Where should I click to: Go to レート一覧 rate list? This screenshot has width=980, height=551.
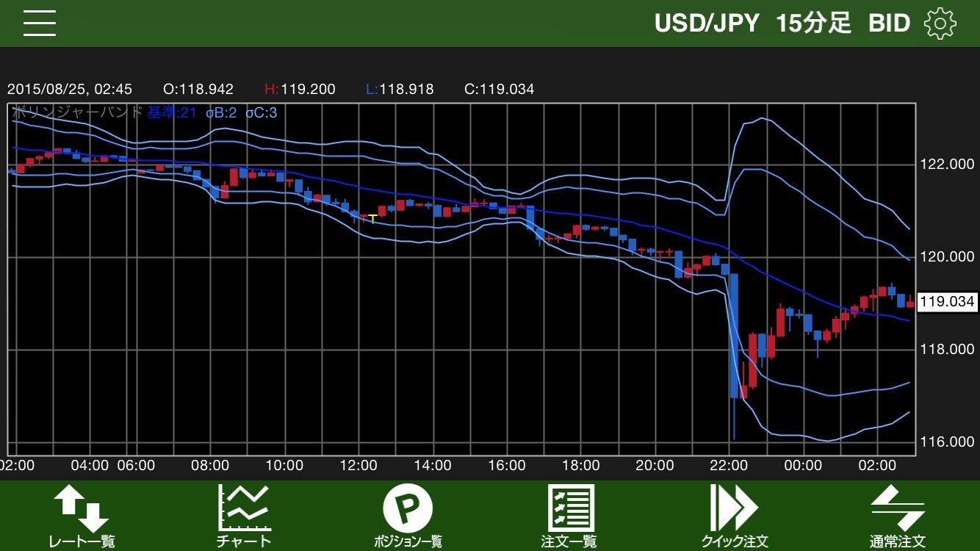coord(82,516)
